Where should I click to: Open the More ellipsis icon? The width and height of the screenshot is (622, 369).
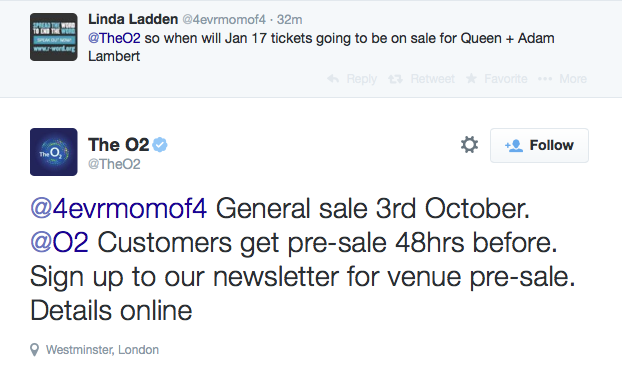tap(545, 79)
